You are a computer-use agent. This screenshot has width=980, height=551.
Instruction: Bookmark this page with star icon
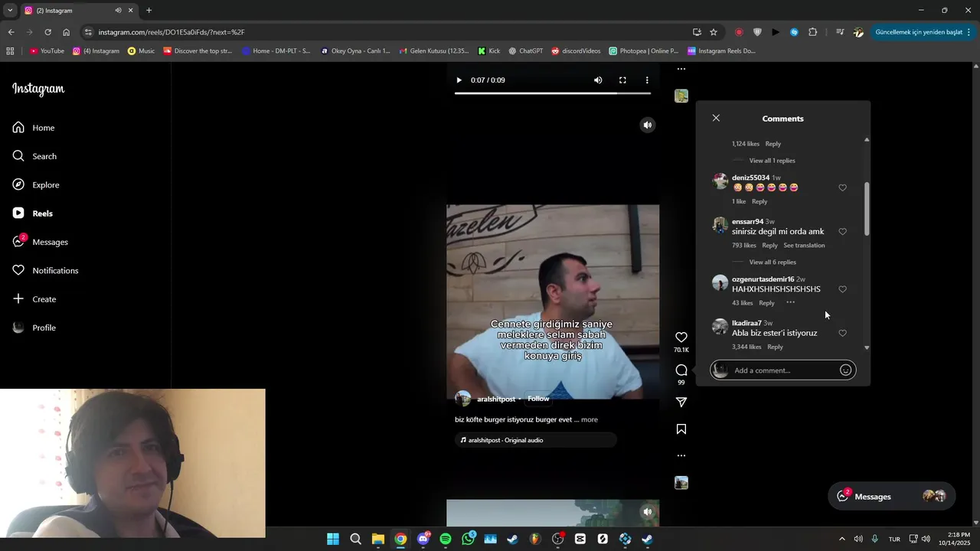[714, 32]
